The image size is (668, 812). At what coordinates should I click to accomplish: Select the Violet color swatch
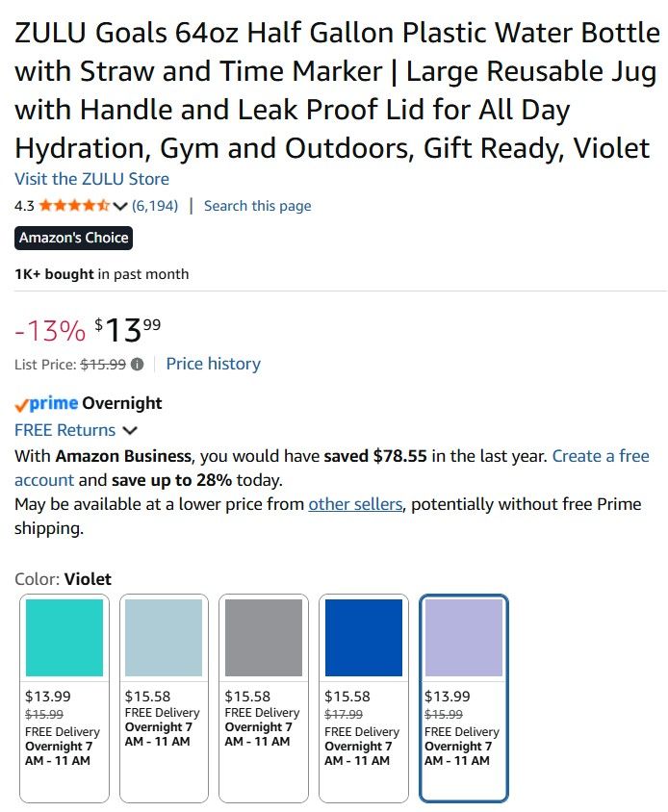(464, 638)
